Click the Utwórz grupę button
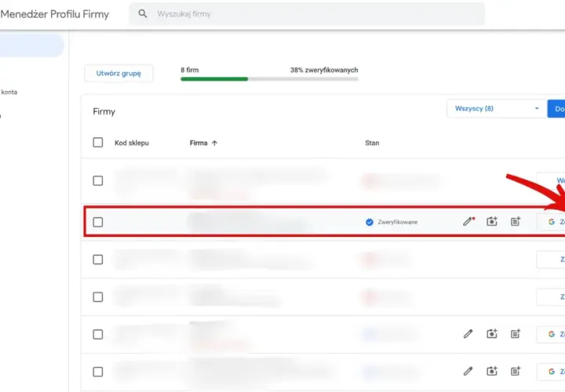The width and height of the screenshot is (565, 392). (118, 73)
